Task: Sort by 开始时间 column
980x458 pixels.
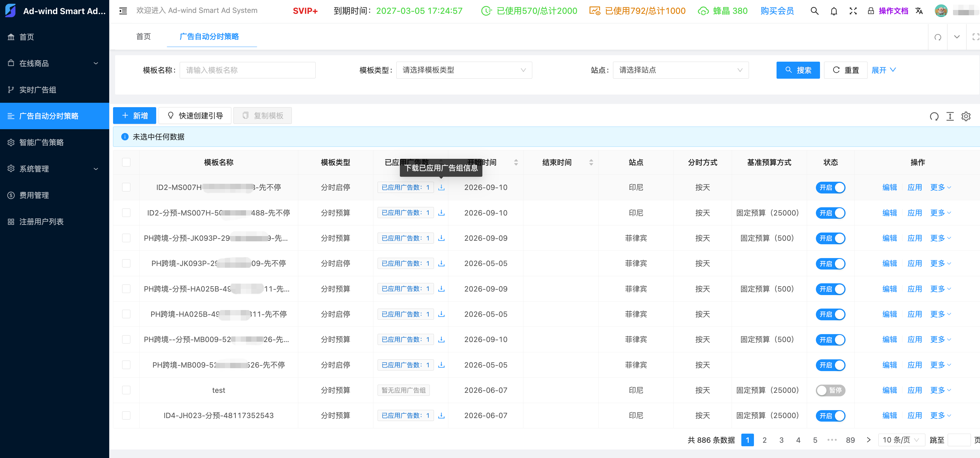Action: [516, 162]
